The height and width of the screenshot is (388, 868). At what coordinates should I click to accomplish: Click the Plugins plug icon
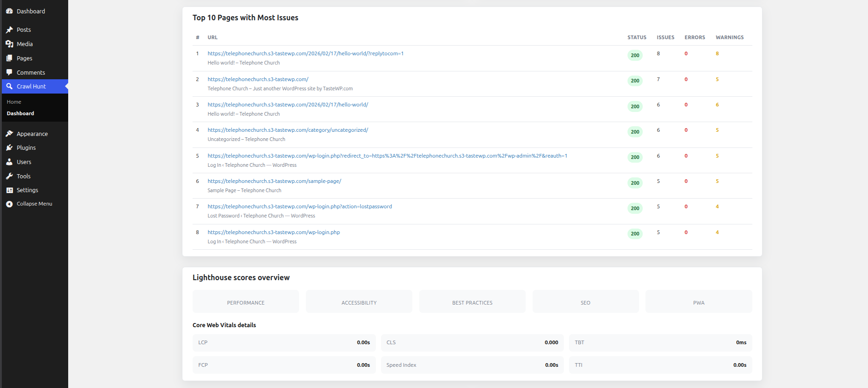tap(9, 147)
